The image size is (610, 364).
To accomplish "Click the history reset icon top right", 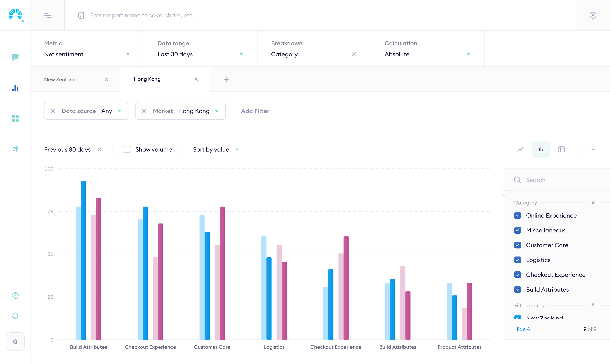I will pos(593,15).
